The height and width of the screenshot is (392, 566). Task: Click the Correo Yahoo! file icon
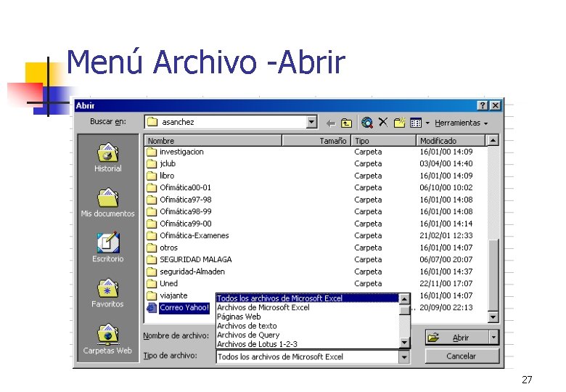point(151,308)
